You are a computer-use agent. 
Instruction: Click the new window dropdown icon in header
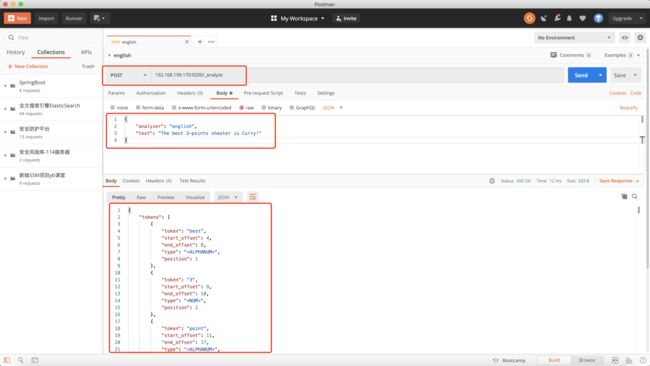[x=99, y=18]
